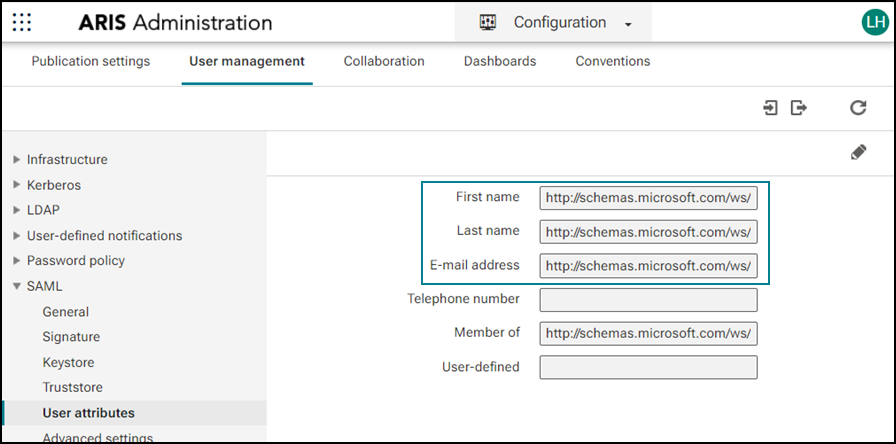896x444 pixels.
Task: Expand User-defined notifications node
Action: click(17, 235)
